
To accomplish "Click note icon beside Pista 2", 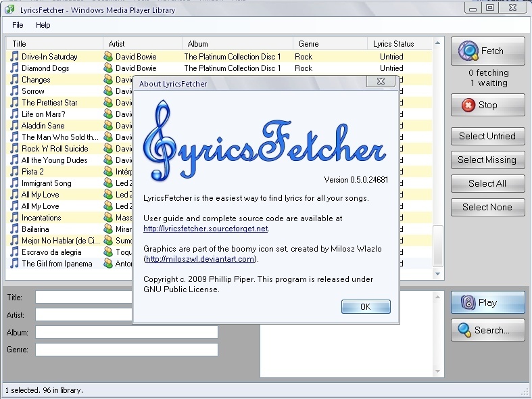I will coord(14,171).
